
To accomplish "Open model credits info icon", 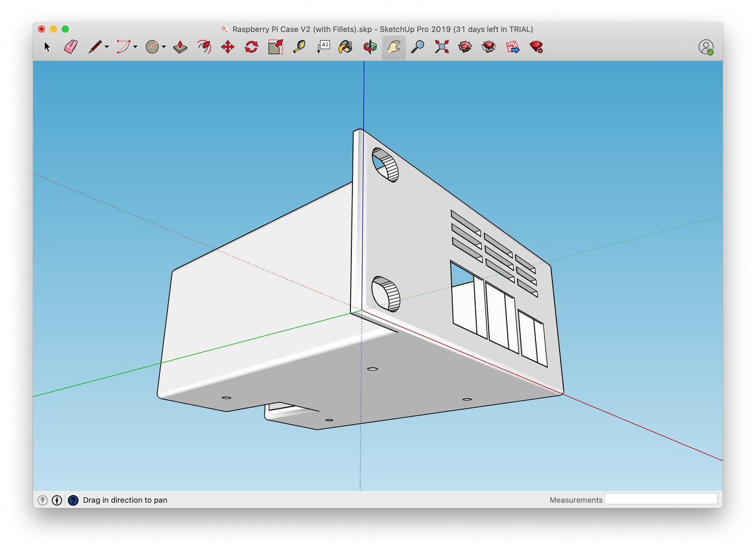I will (x=57, y=500).
